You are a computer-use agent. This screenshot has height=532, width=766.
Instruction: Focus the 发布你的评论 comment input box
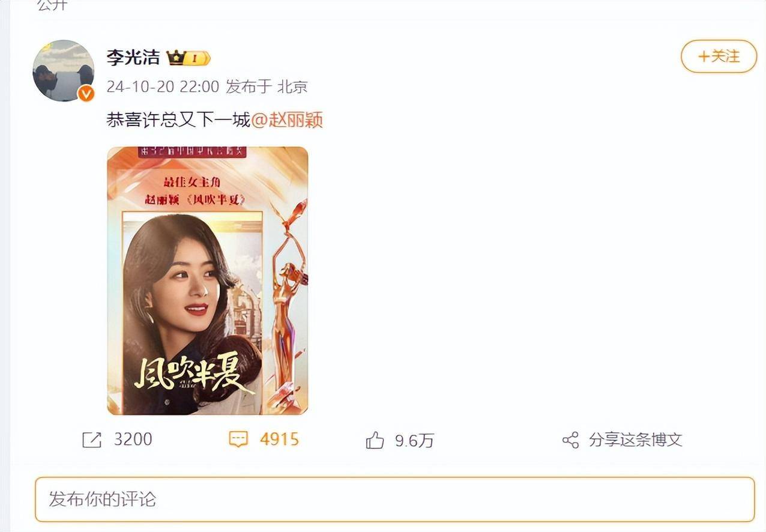394,499
